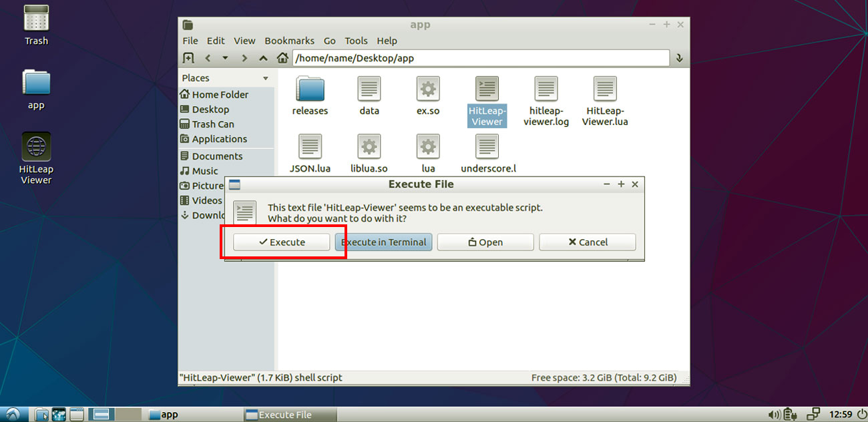Click the location bar path field
868x422 pixels.
click(481, 58)
